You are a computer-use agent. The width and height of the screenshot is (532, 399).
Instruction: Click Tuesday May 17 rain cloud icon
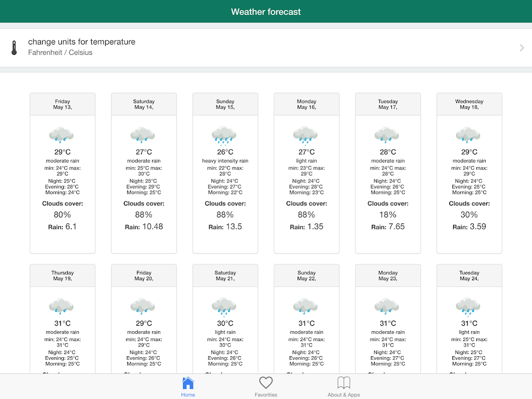point(387,135)
